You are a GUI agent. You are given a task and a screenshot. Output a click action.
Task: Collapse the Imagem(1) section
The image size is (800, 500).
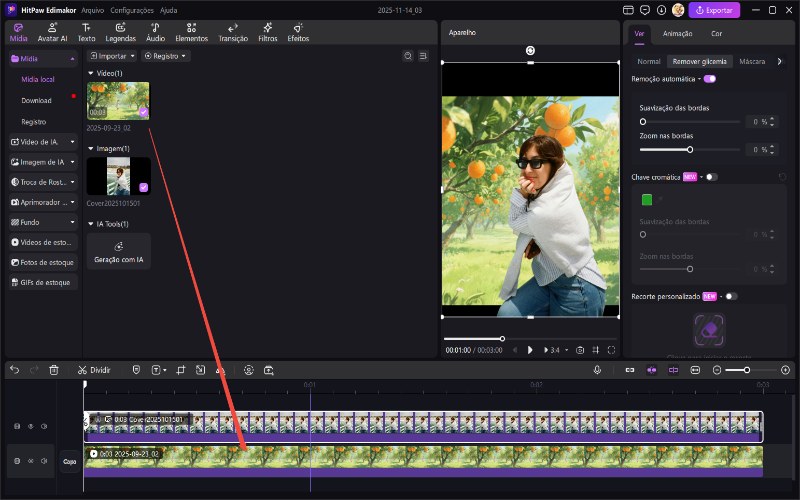click(x=91, y=148)
